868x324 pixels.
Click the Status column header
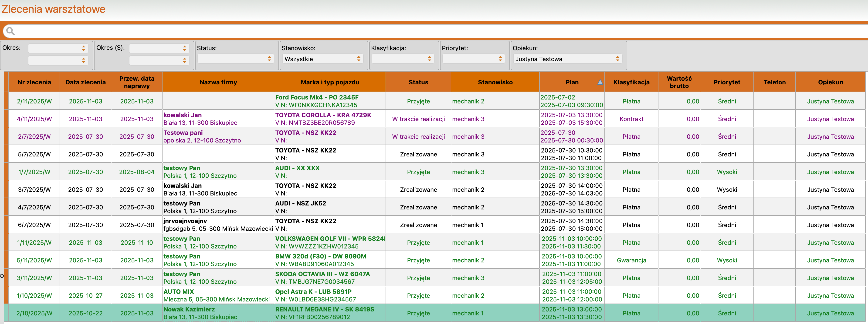point(418,82)
